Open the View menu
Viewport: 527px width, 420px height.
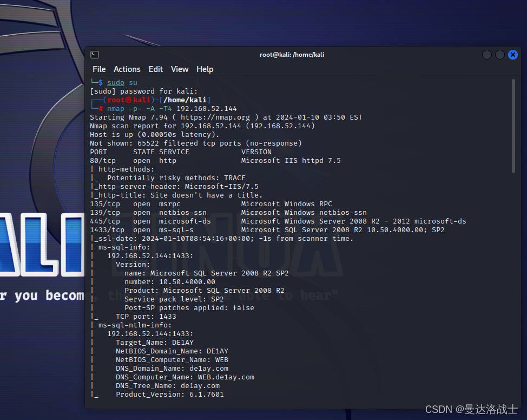pyautogui.click(x=180, y=69)
